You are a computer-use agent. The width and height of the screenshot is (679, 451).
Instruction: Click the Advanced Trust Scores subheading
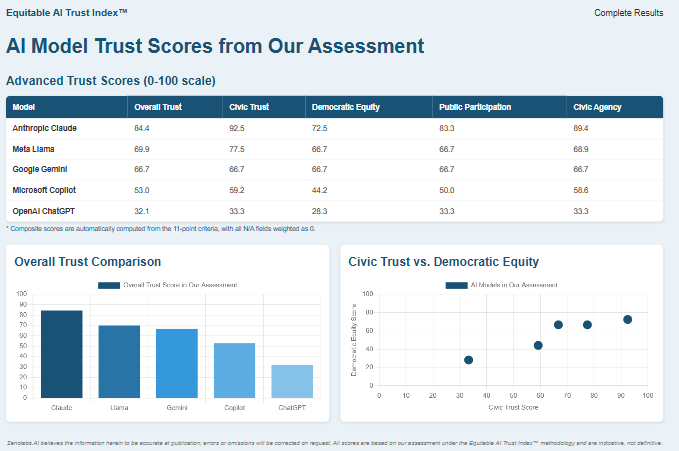(x=111, y=81)
